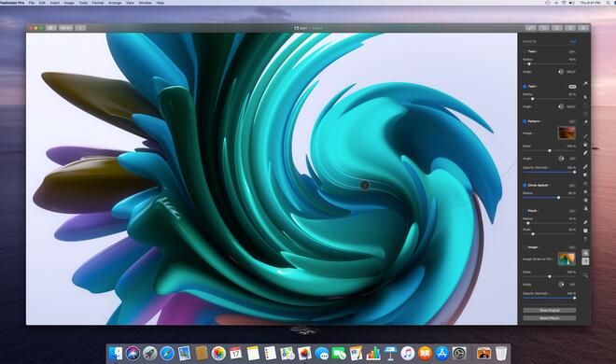
Task: Open the Format menu
Action: (98, 3)
